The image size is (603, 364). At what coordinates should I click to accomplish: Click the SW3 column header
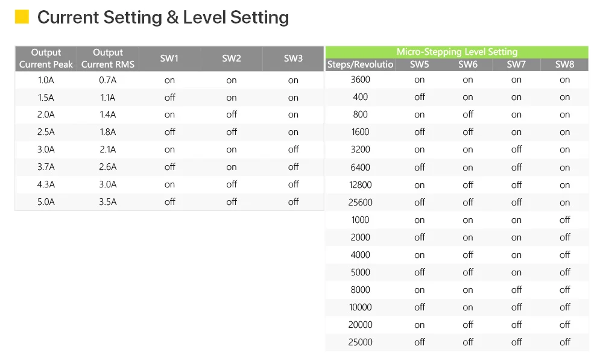click(x=294, y=58)
